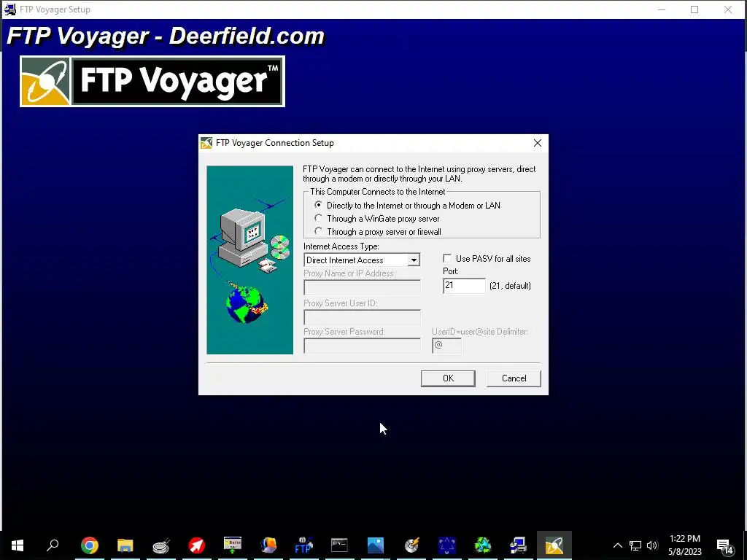This screenshot has height=560, width=747.
Task: Show hidden system tray icons
Action: 617,545
